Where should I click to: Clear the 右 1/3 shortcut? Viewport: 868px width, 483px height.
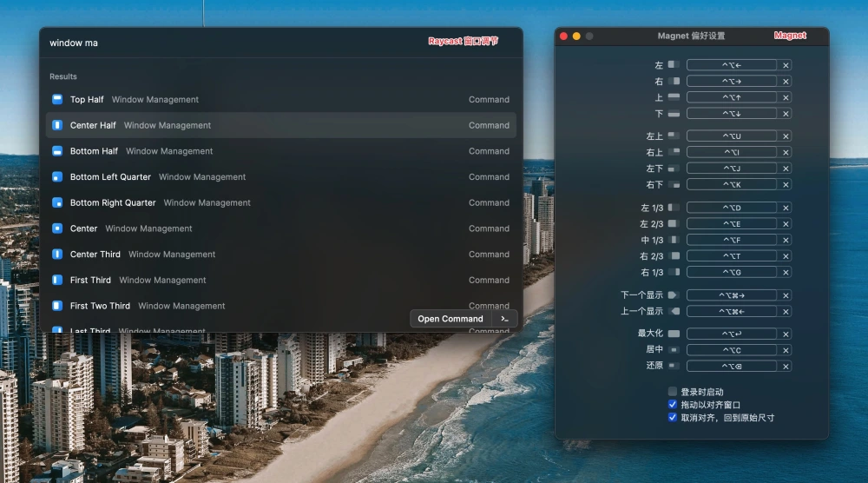coord(785,273)
